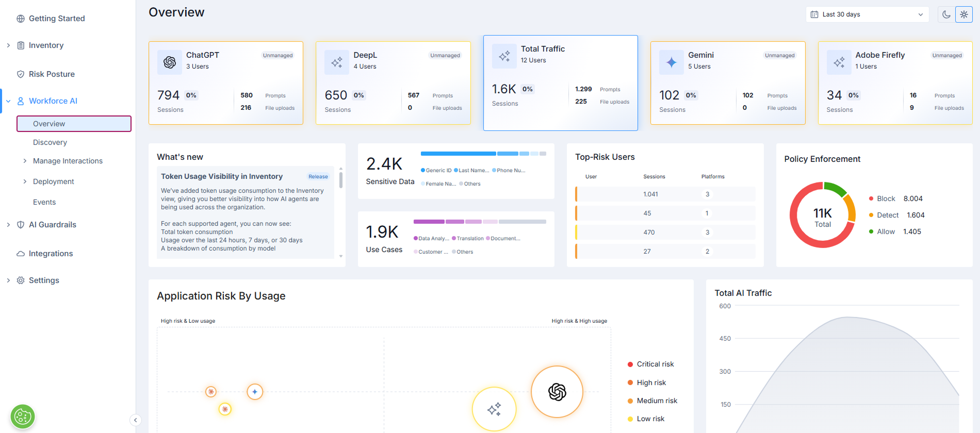Click the Total Traffic sparkle icon
Image resolution: width=980 pixels, height=433 pixels.
point(504,56)
